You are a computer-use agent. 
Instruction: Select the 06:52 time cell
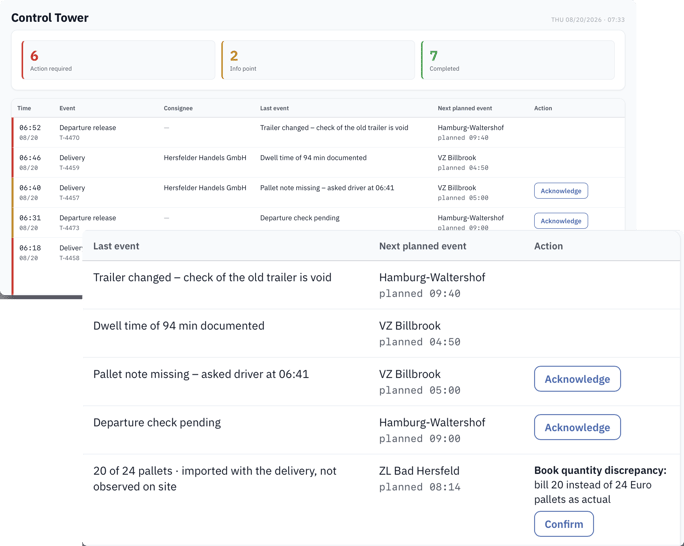coord(30,128)
